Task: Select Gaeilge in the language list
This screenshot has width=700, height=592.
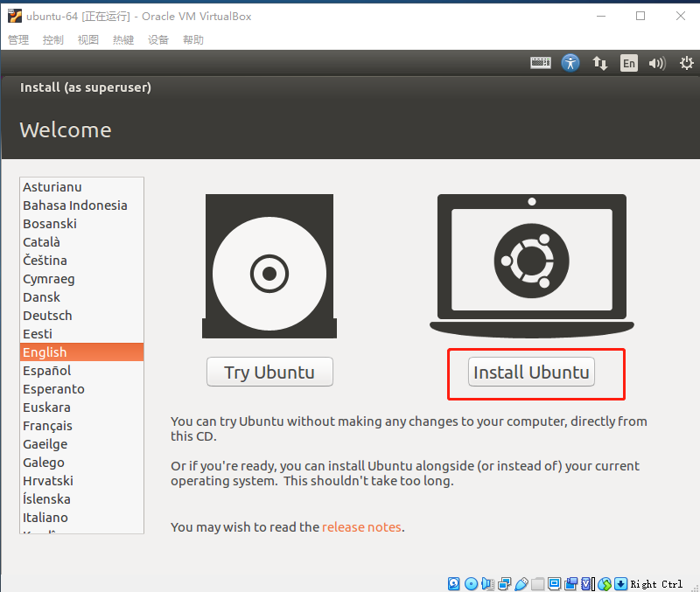Action: (81, 444)
